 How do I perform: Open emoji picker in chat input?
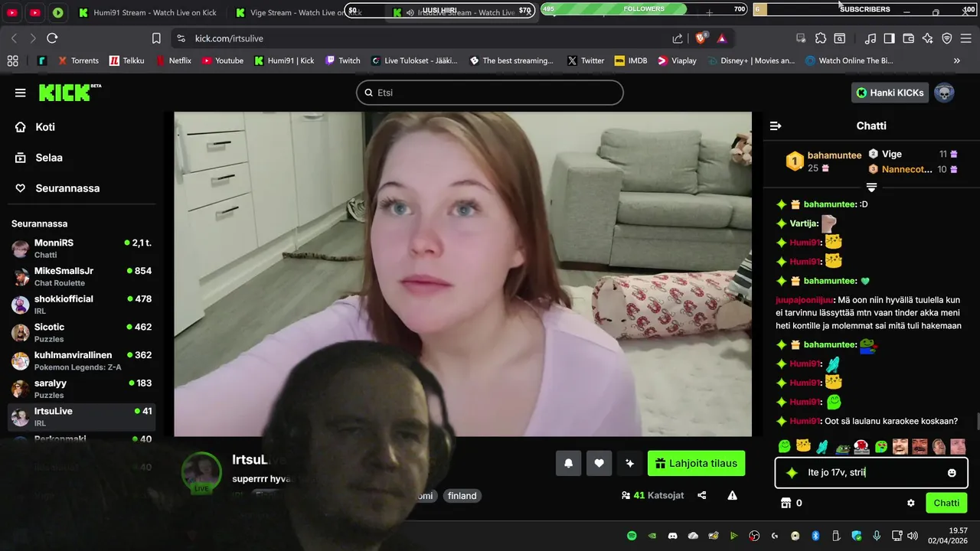click(x=952, y=473)
